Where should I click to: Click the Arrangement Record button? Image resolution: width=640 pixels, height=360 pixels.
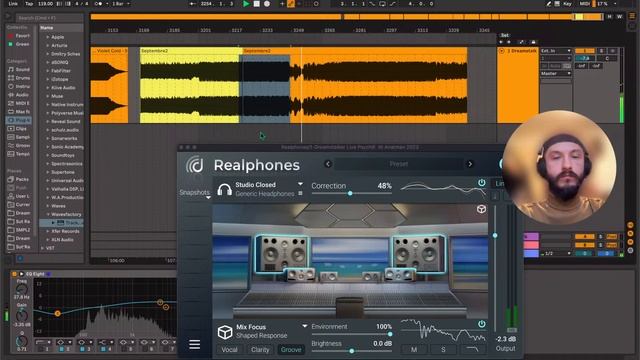(267, 4)
